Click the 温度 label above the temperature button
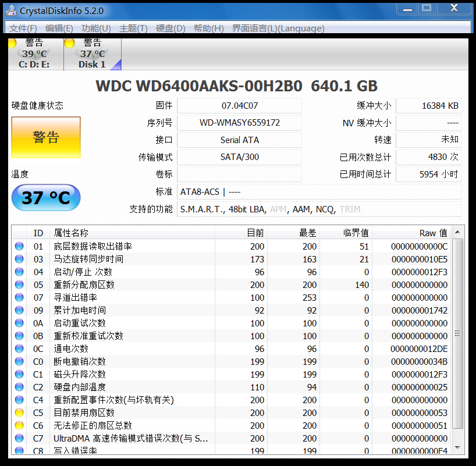476x466 pixels. tap(20, 175)
